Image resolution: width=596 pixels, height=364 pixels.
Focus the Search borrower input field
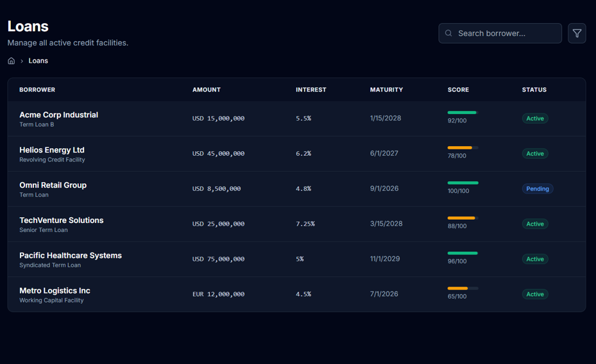pos(500,33)
